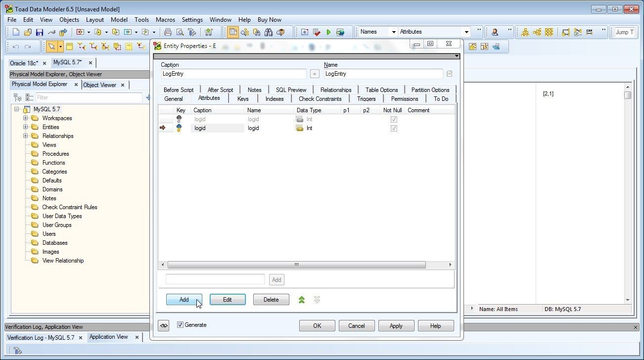This screenshot has width=644, height=360.
Task: Click the Apply button
Action: pos(396,326)
